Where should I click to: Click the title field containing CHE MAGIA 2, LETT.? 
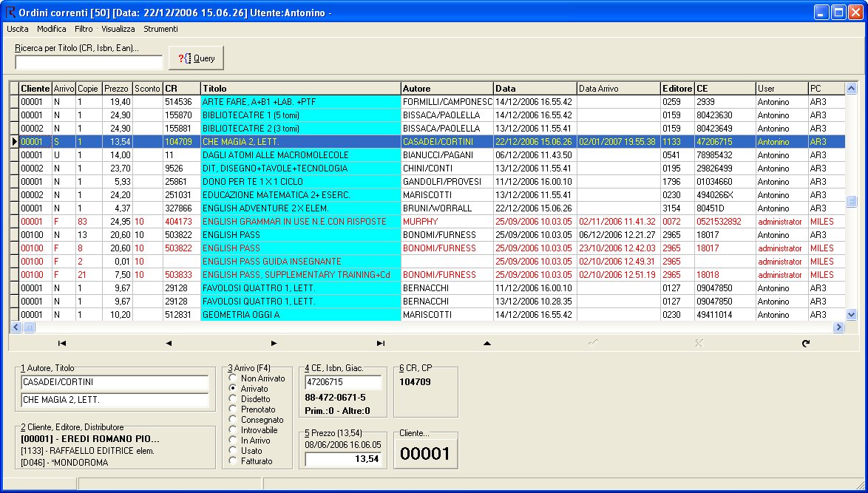115,400
